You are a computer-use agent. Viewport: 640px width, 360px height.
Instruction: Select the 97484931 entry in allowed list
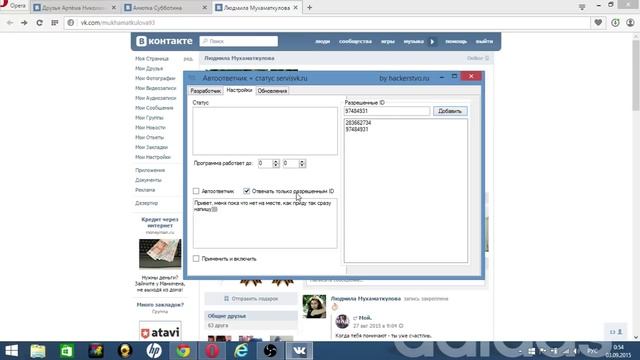point(357,129)
